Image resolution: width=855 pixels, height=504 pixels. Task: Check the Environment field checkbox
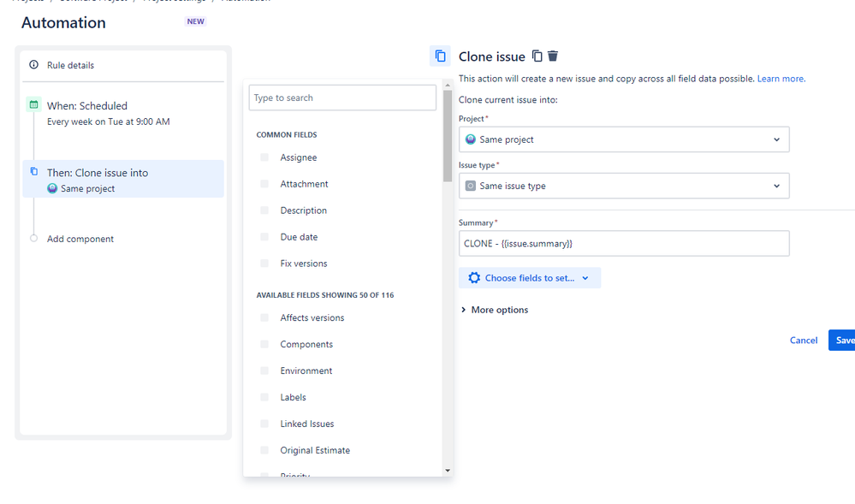[x=264, y=371]
